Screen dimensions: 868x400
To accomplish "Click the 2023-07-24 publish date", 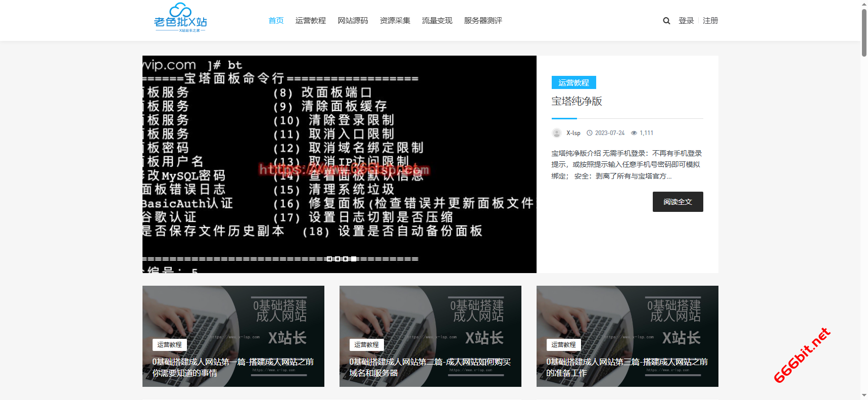I will (610, 133).
